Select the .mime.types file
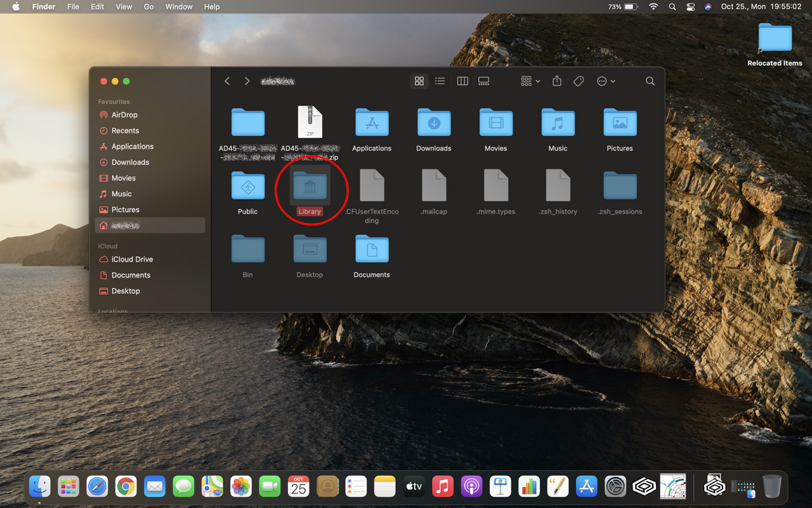The width and height of the screenshot is (812, 508). point(496,185)
